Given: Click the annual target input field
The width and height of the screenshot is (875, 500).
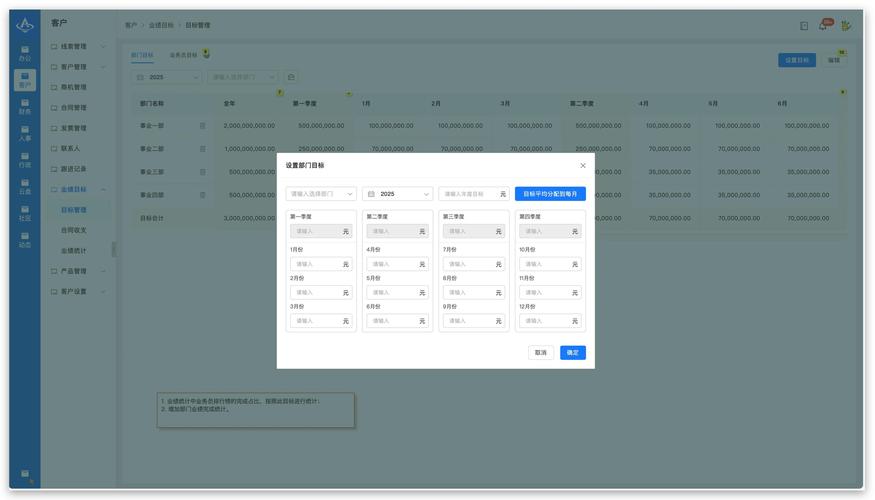Looking at the screenshot, I should [468, 194].
